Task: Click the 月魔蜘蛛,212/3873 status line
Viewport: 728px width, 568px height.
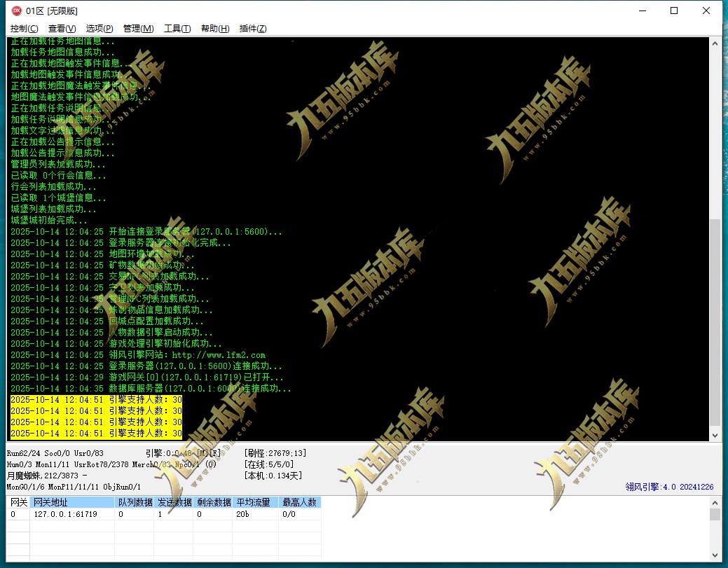Action: (x=47, y=475)
